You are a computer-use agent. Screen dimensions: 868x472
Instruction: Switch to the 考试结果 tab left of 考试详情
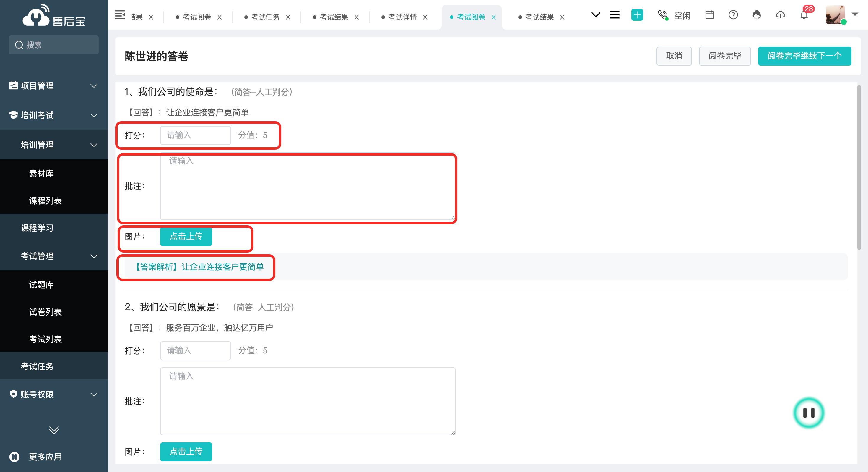(334, 17)
